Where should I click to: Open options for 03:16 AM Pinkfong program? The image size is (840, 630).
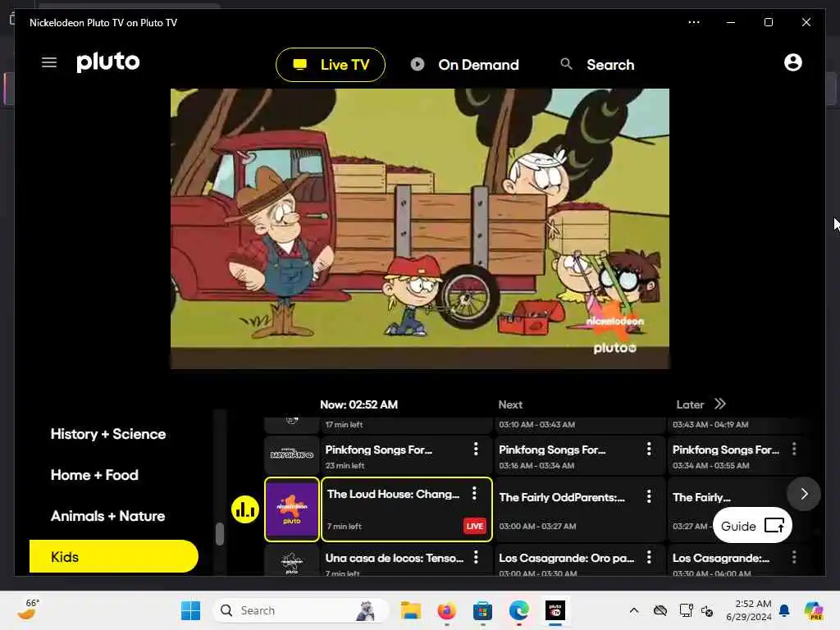tap(649, 449)
